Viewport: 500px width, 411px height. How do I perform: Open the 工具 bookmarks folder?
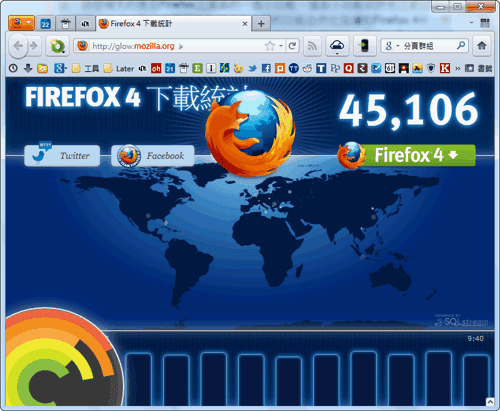point(85,68)
